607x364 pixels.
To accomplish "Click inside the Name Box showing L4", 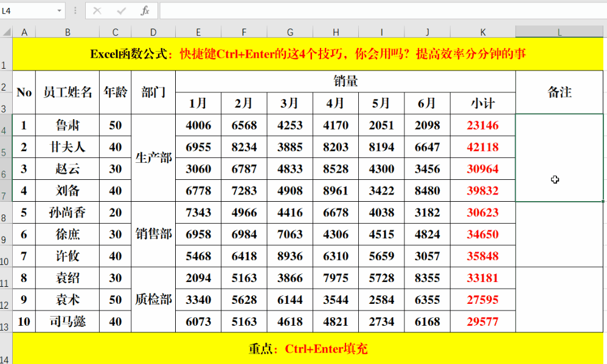I will (x=28, y=11).
